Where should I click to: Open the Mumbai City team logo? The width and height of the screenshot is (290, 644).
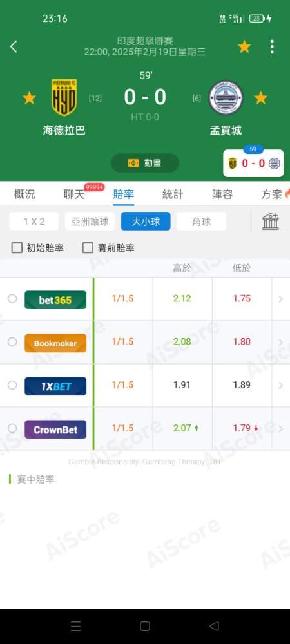click(x=225, y=97)
